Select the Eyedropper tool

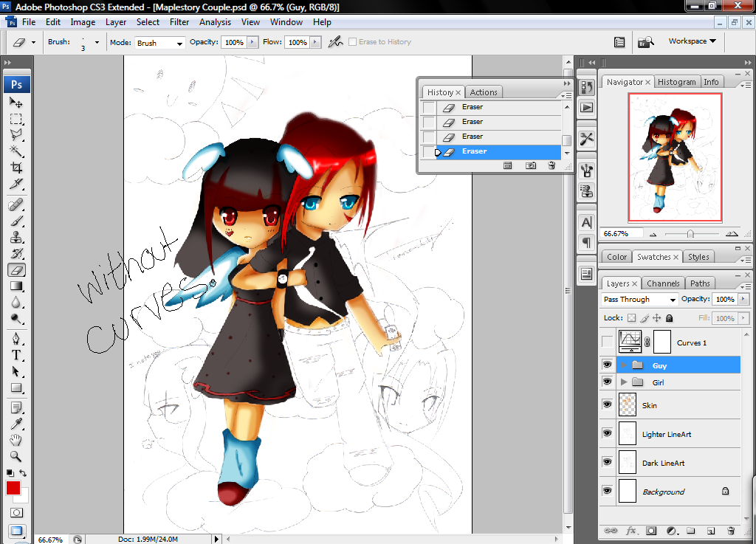pyautogui.click(x=16, y=424)
